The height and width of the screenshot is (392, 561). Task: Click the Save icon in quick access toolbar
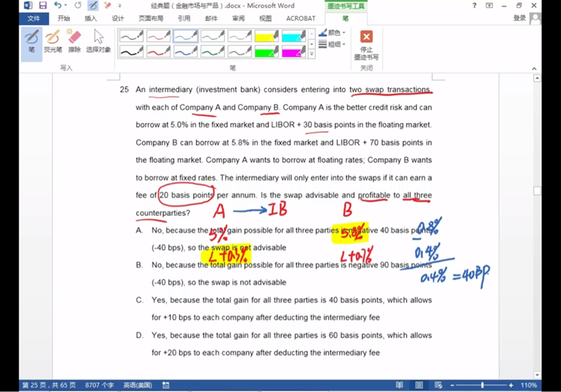43,6
